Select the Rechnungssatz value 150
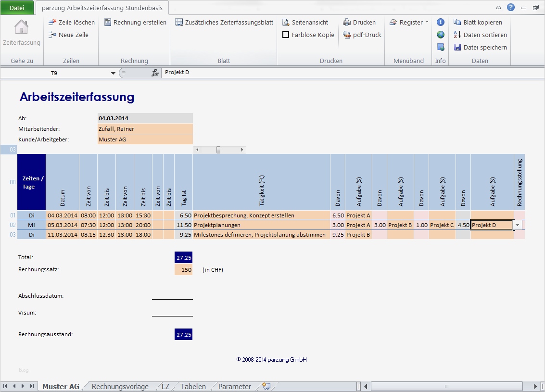545x392 pixels. 184,270
